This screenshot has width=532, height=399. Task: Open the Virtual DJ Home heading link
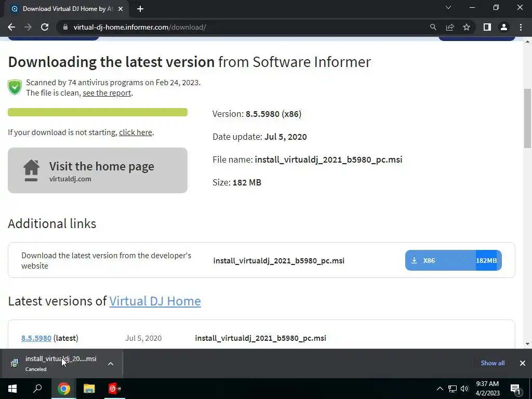(x=155, y=301)
